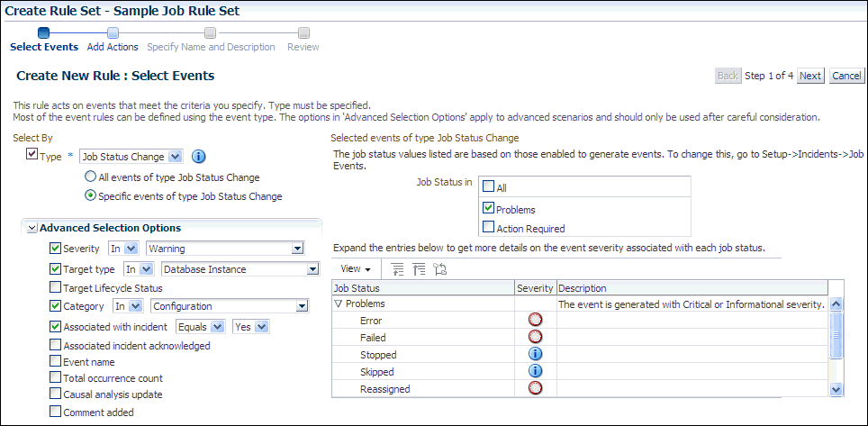This screenshot has height=426, width=868.
Task: Select the Failed job status row
Action: point(581,338)
